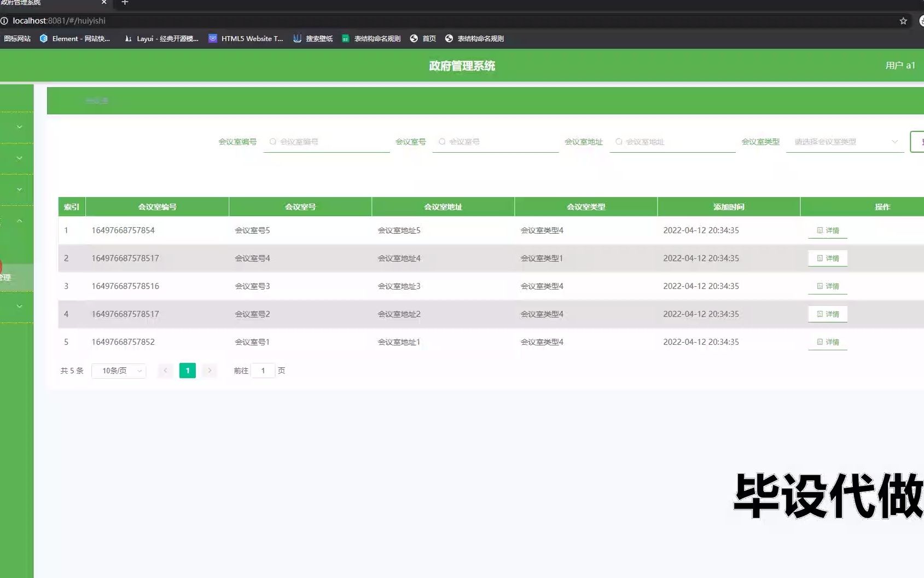This screenshot has width=924, height=578.
Task: Open the Layui 经典开源模板 bookmark
Action: pyautogui.click(x=161, y=38)
